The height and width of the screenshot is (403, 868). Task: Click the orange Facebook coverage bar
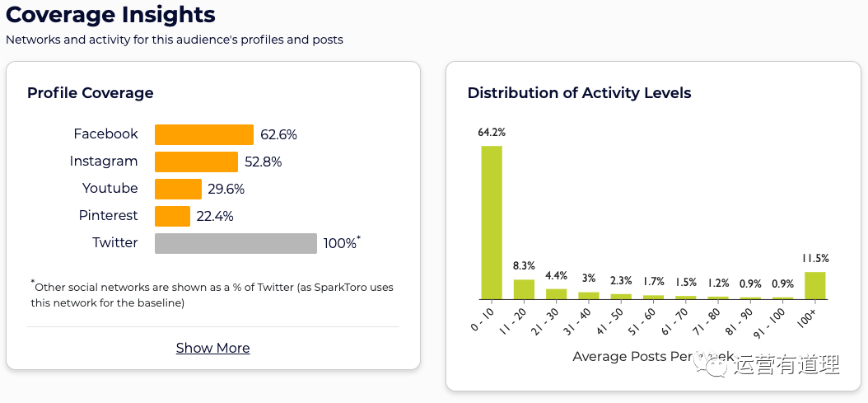click(204, 134)
